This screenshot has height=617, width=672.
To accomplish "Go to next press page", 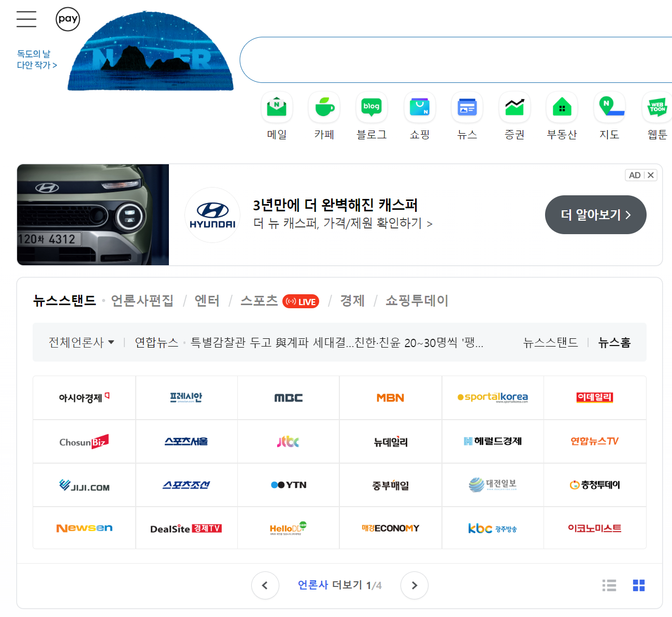I will [414, 585].
